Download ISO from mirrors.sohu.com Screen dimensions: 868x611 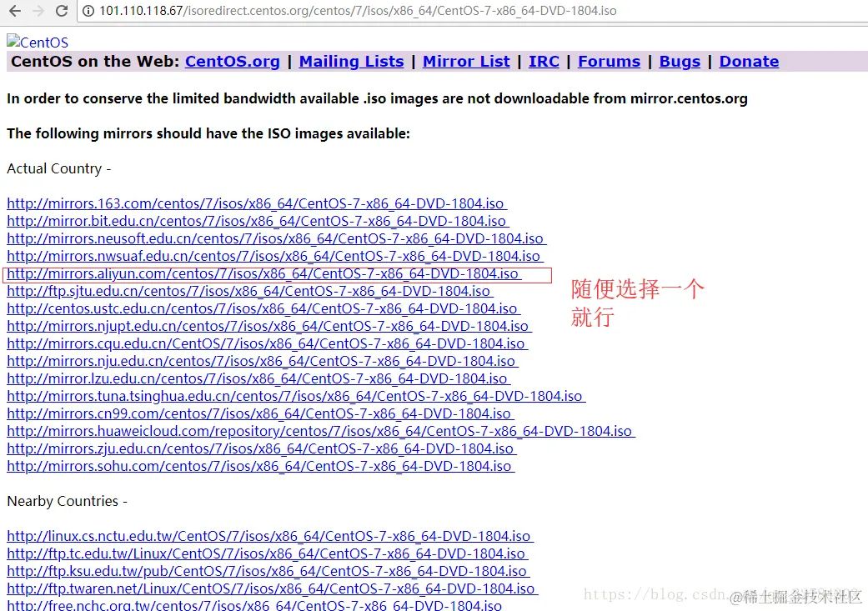click(x=261, y=466)
